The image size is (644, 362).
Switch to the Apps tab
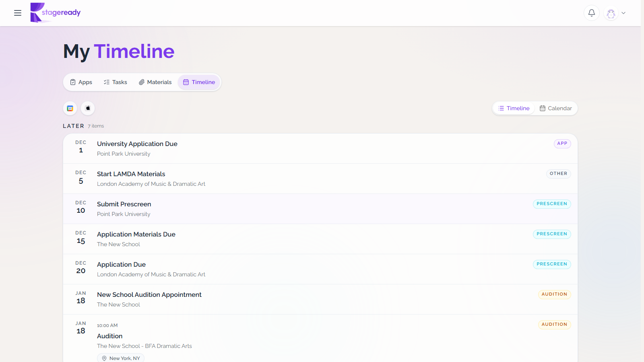[x=81, y=82]
